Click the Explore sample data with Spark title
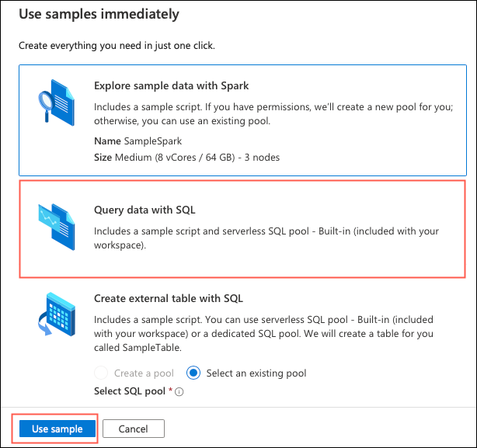Viewport: 477px width, 448px height. (171, 85)
